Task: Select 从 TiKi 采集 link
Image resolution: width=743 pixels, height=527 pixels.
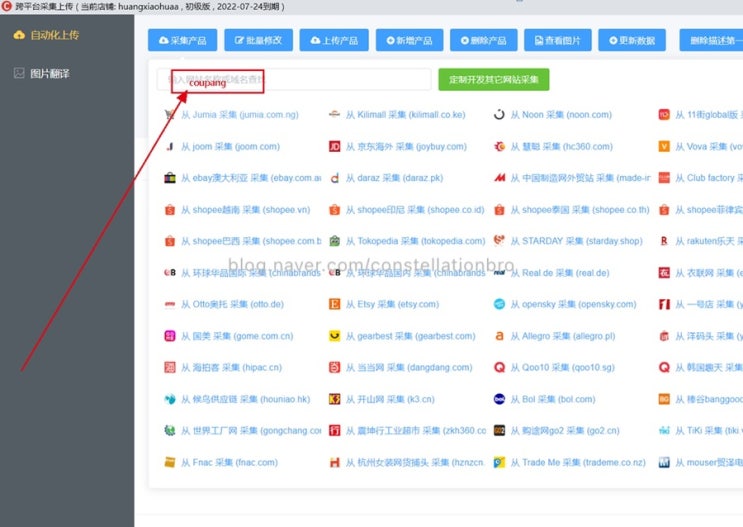Action: (709, 431)
